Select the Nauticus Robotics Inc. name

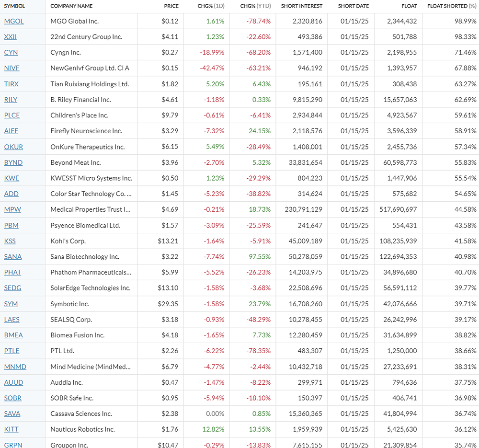83,429
